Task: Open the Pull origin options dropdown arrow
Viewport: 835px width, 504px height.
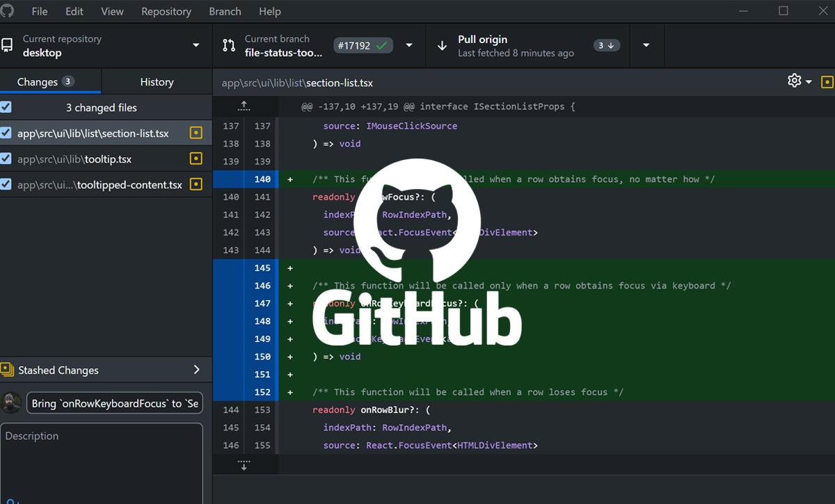Action: pyautogui.click(x=646, y=46)
